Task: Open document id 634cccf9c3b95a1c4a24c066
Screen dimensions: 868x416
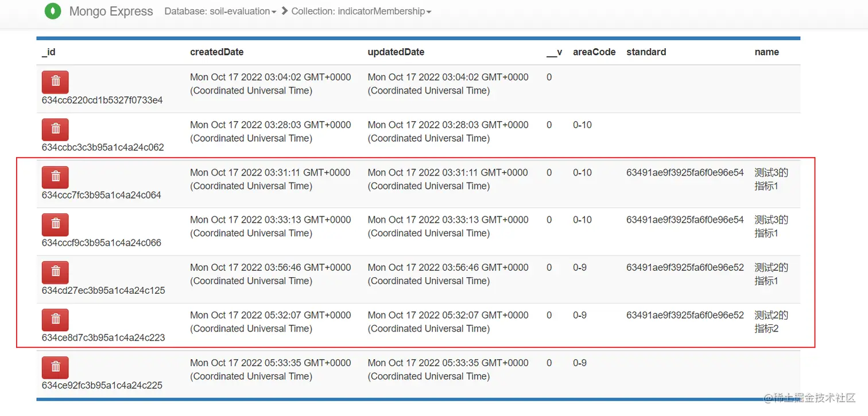Action: point(102,243)
